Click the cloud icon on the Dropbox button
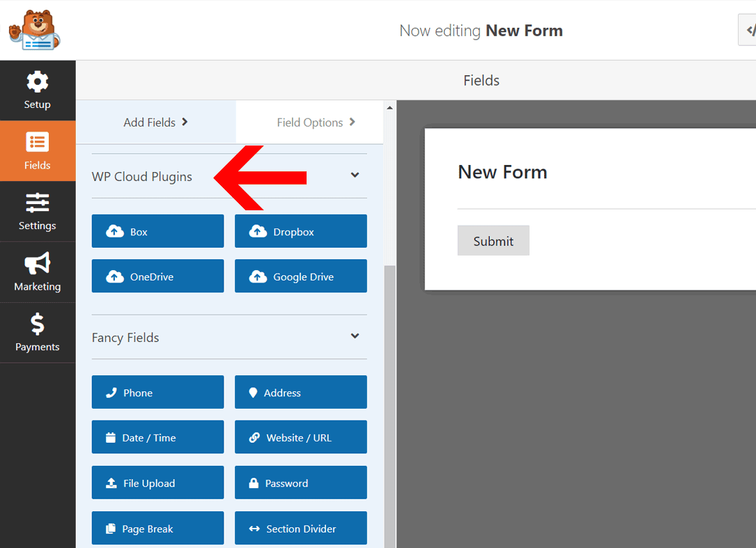This screenshot has width=756, height=548. tap(258, 231)
